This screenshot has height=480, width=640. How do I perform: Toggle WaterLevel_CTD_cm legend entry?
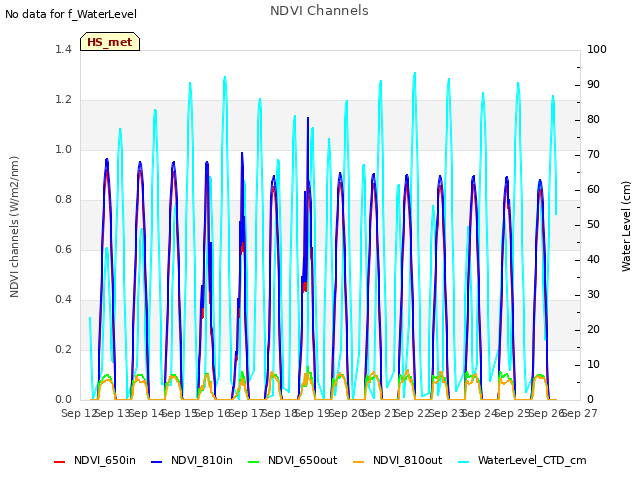(522, 460)
